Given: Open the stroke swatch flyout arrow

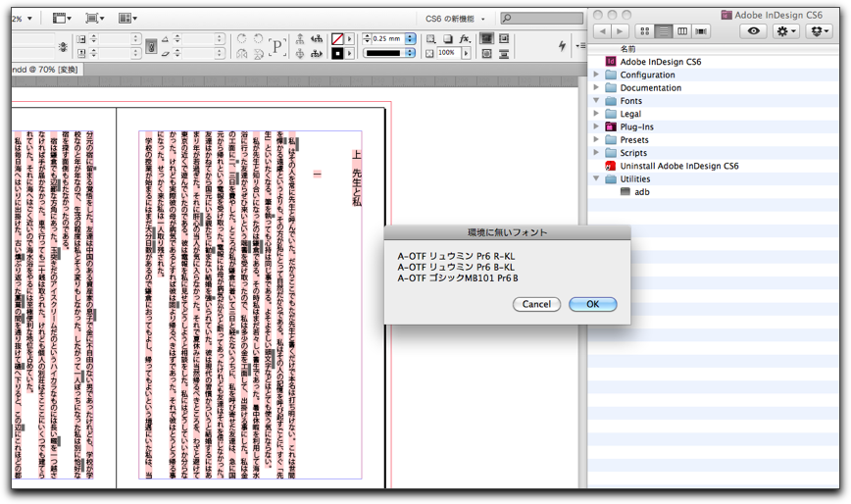Looking at the screenshot, I should [x=349, y=54].
